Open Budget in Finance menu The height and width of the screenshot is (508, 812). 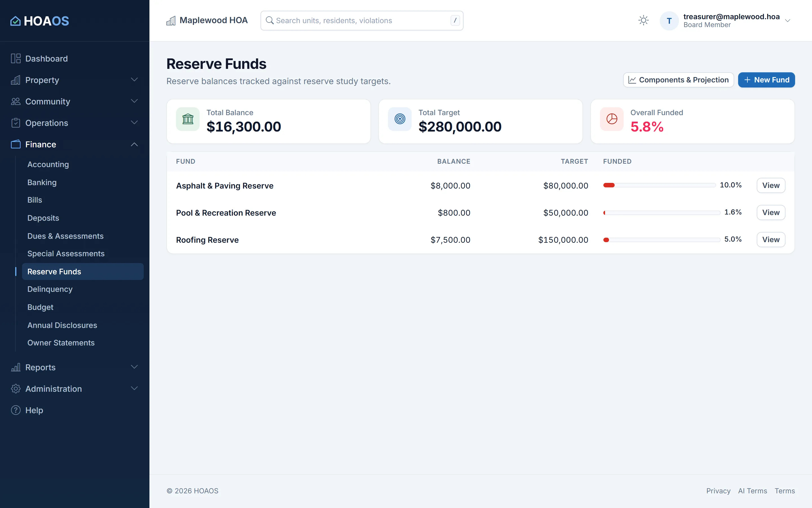[83, 307]
